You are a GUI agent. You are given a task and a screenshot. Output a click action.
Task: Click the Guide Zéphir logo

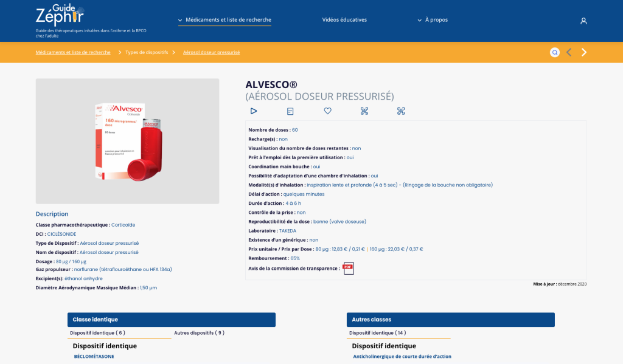point(60,14)
